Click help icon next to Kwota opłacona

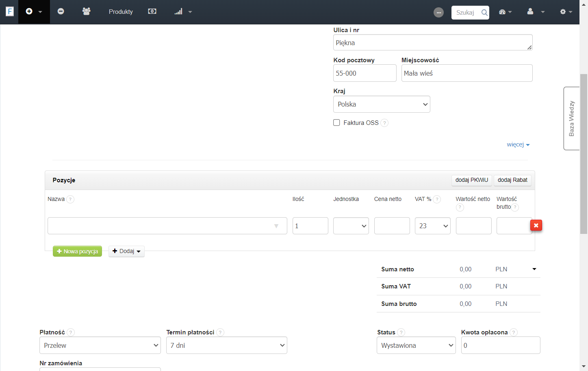coord(514,332)
